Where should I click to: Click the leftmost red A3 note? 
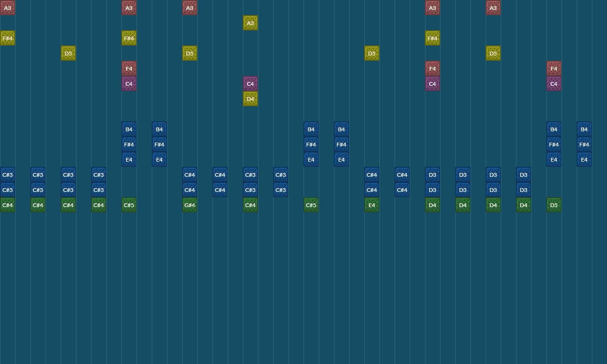pos(8,8)
